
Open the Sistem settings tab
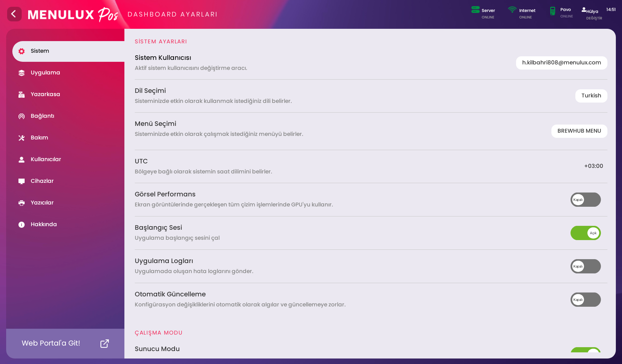click(x=68, y=51)
